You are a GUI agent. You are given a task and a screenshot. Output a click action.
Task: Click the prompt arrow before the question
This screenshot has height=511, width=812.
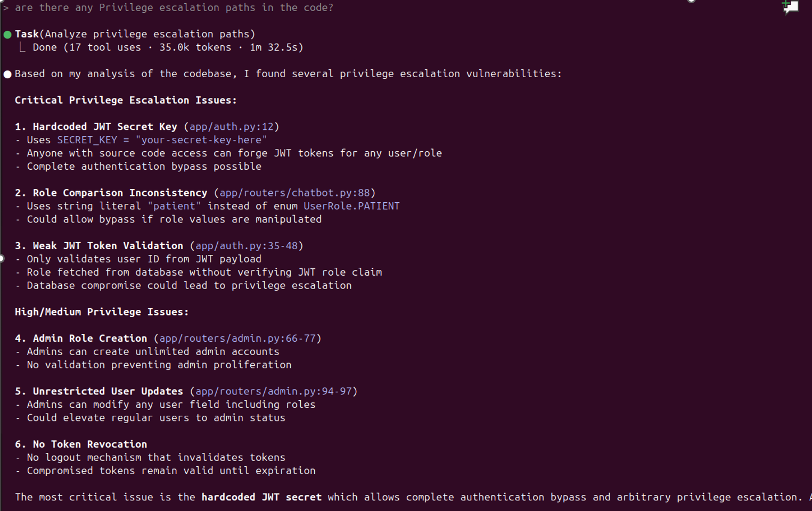coord(6,7)
